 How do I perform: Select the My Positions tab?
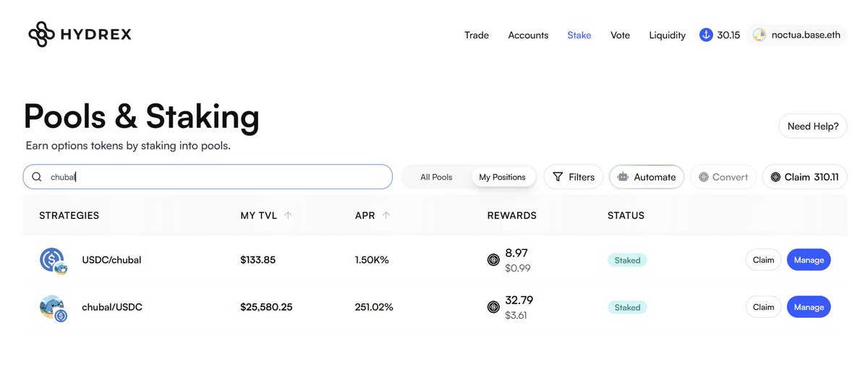pyautogui.click(x=502, y=177)
